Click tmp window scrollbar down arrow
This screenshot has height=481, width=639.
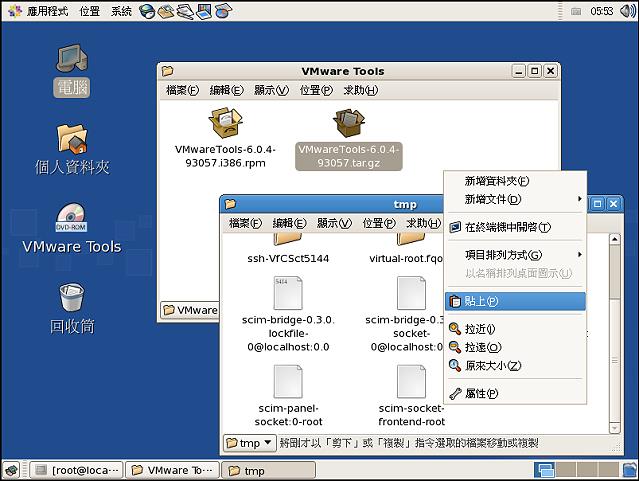point(615,428)
